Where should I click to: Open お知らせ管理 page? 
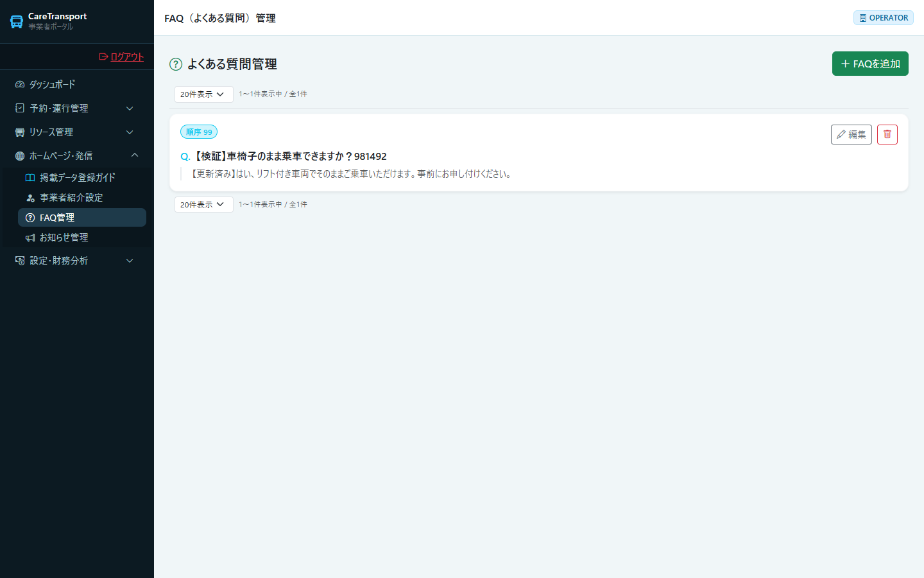[x=82, y=237]
